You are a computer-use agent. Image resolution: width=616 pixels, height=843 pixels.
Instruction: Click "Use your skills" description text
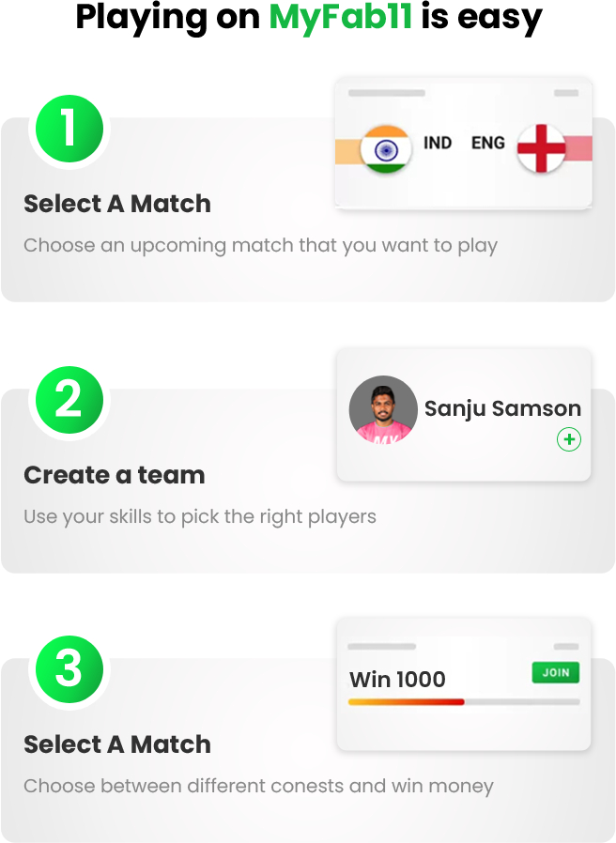click(199, 516)
